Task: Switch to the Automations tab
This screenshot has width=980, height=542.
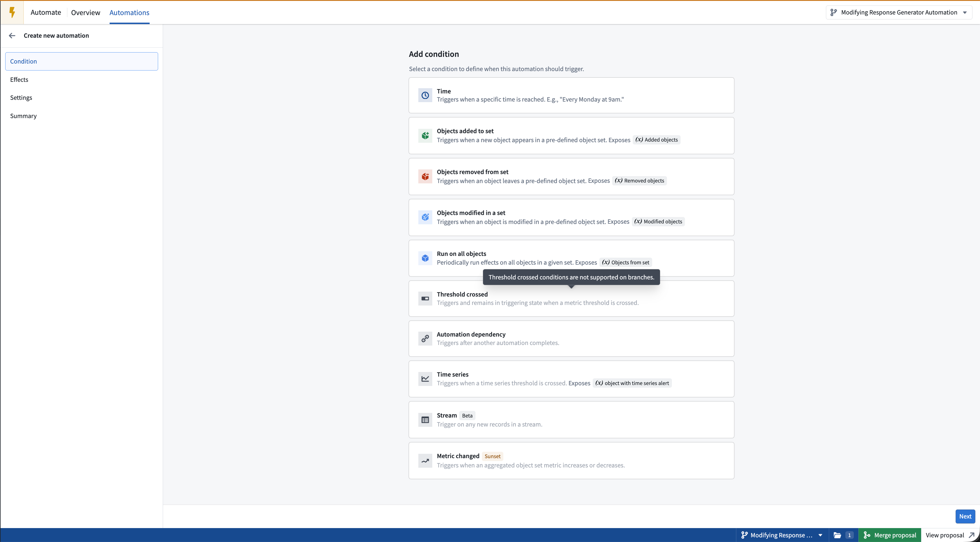Action: point(129,12)
